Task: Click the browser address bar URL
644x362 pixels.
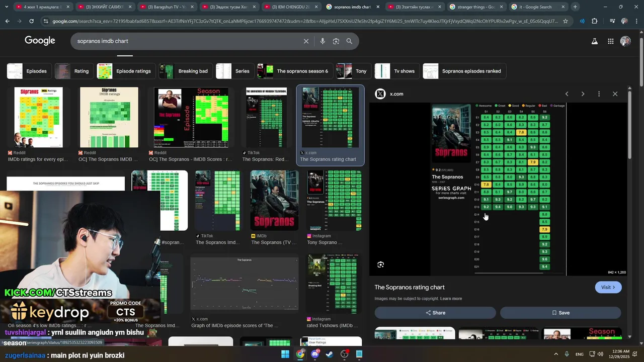Action: pyautogui.click(x=304, y=21)
